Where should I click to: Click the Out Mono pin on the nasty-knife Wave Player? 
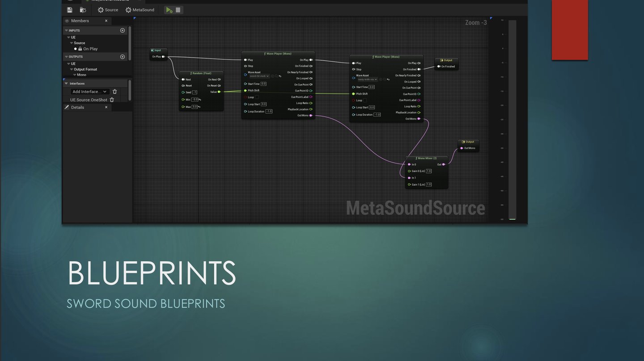point(419,119)
